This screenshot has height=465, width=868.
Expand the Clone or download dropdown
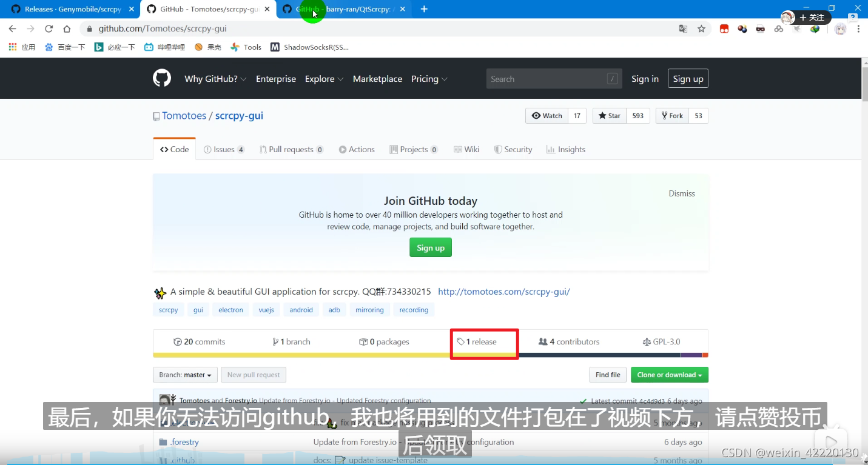669,375
